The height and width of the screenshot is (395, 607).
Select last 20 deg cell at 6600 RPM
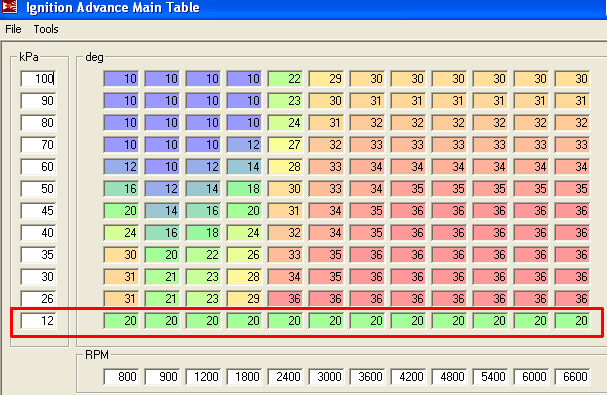pyautogui.click(x=572, y=321)
